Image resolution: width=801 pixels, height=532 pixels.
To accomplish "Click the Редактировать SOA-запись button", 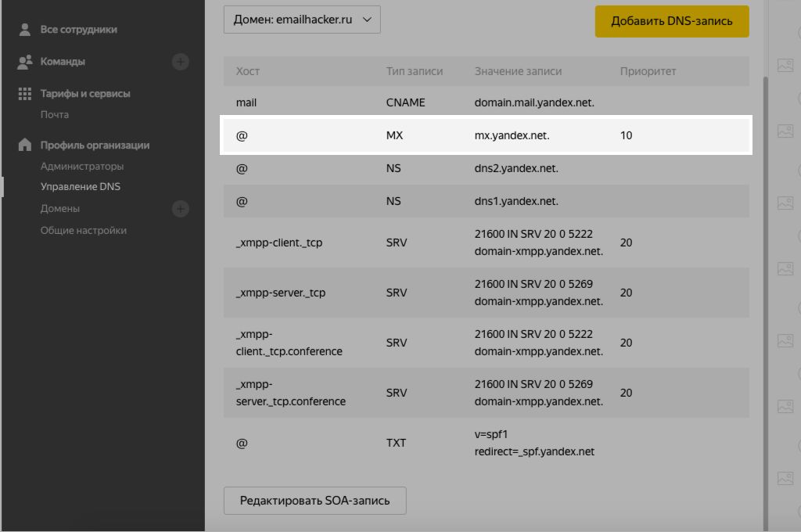I will pyautogui.click(x=314, y=501).
